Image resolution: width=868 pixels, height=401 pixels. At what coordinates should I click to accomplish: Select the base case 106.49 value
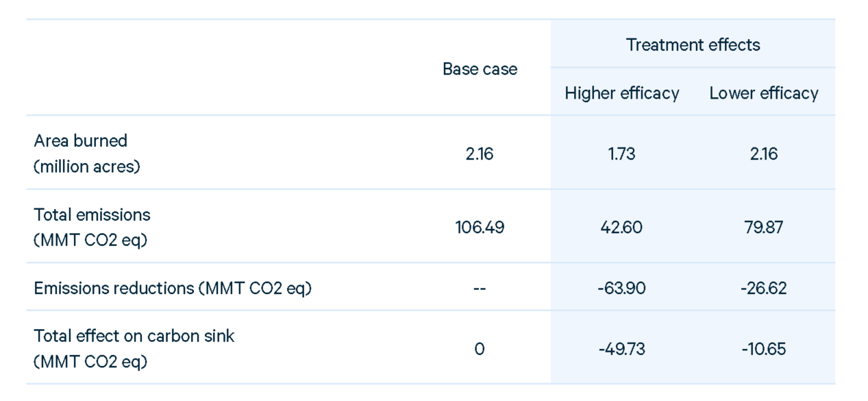480,228
